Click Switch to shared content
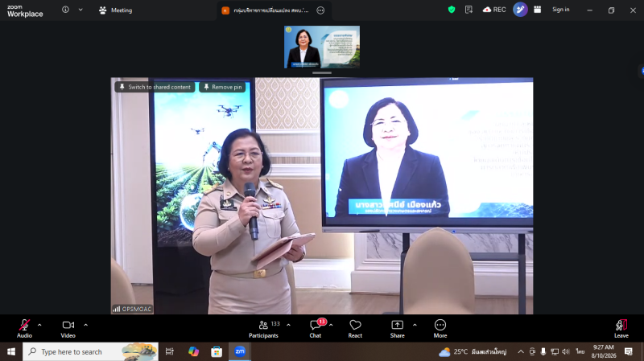 pos(155,87)
